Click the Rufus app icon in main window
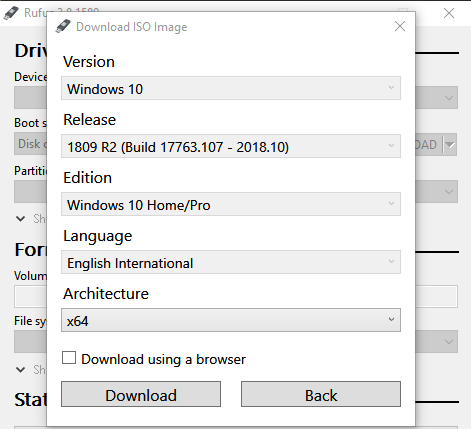471x429 pixels. [x=11, y=13]
